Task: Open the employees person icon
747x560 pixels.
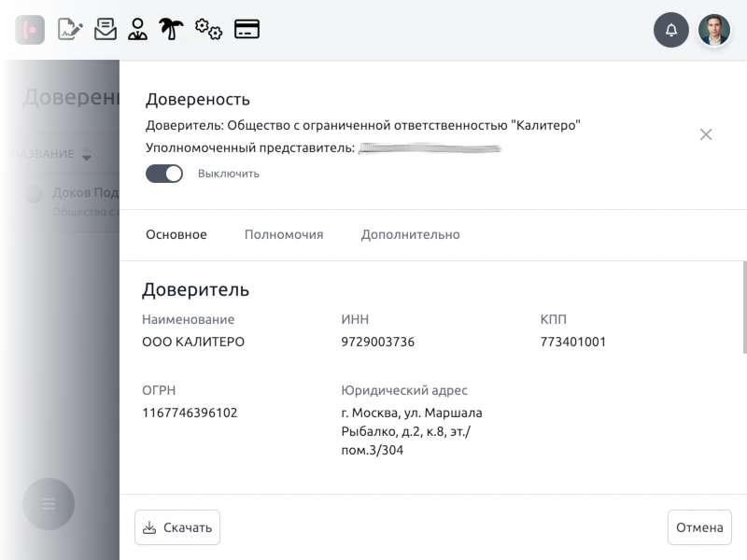Action: pos(137,29)
